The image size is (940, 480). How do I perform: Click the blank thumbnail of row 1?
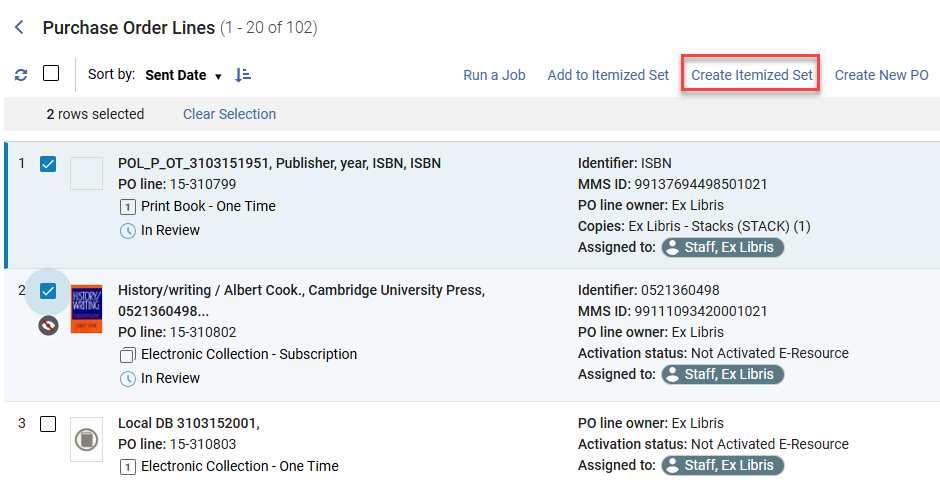coord(86,174)
